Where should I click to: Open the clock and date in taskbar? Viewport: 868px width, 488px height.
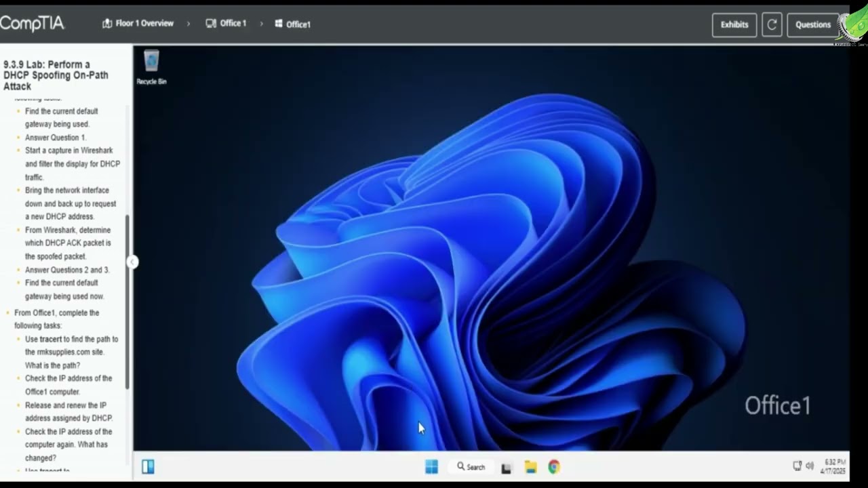pos(833,466)
